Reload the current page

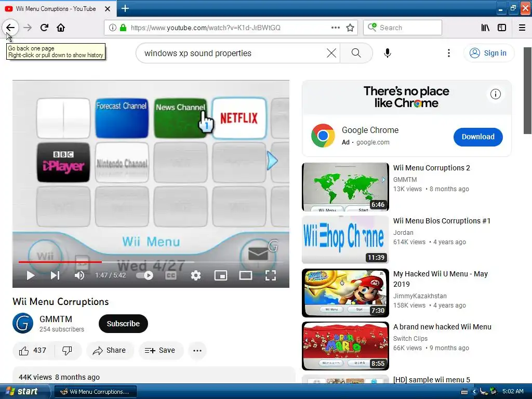tap(45, 28)
